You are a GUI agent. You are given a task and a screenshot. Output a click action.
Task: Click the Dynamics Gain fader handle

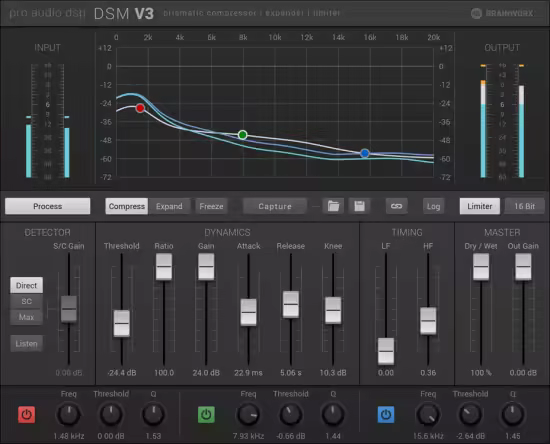pos(206,267)
